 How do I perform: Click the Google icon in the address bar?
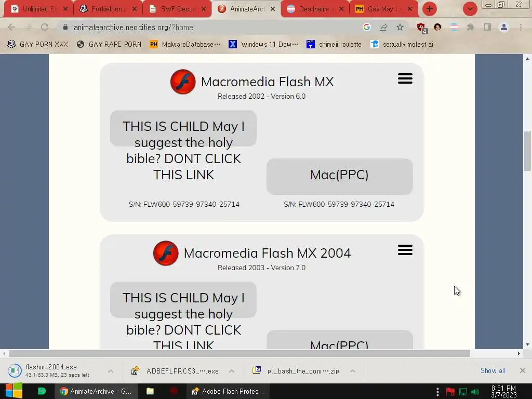[x=366, y=27]
